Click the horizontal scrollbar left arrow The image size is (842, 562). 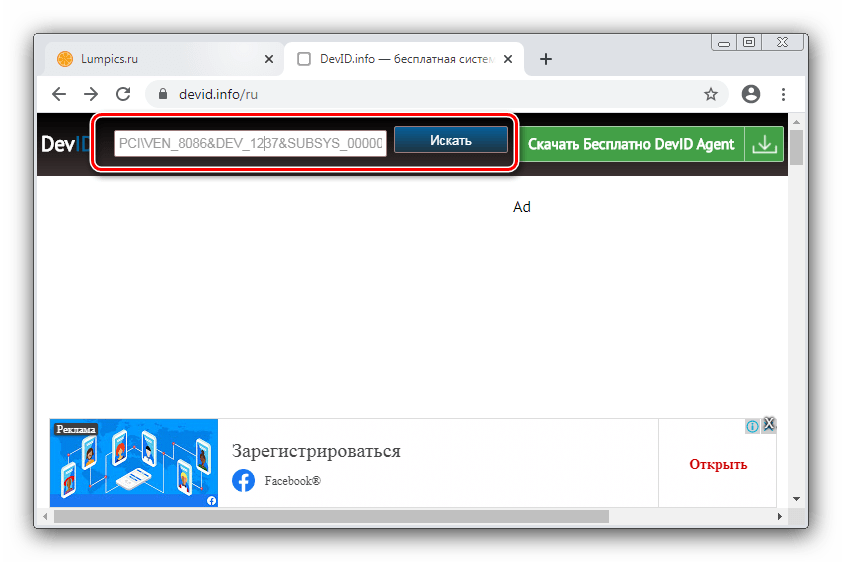[x=45, y=516]
